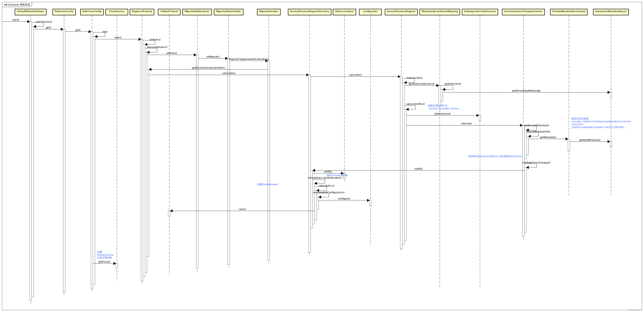Select the referServices() self-call label
Image resolution: width=644 pixels, height=312 pixels.
pyautogui.click(x=44, y=22)
